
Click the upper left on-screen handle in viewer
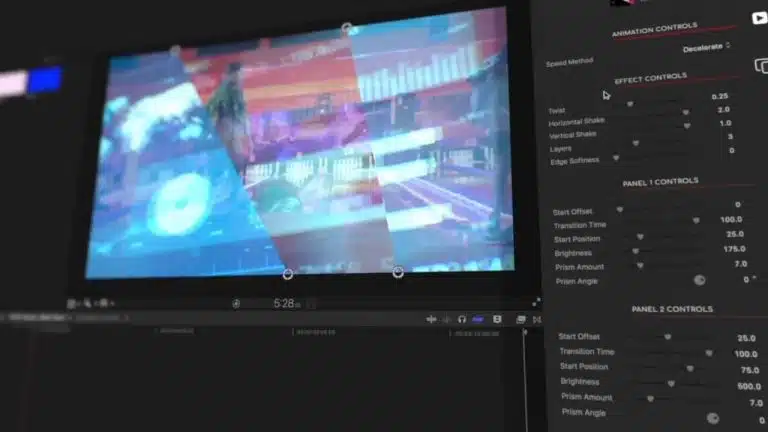coord(175,50)
